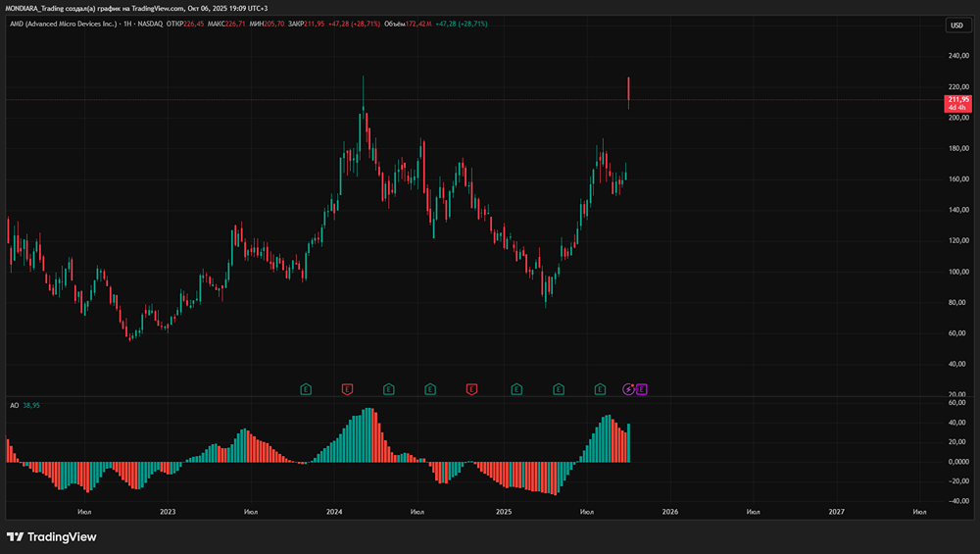
Task: Click the 200,00 level on price scale
Action: coord(957,118)
